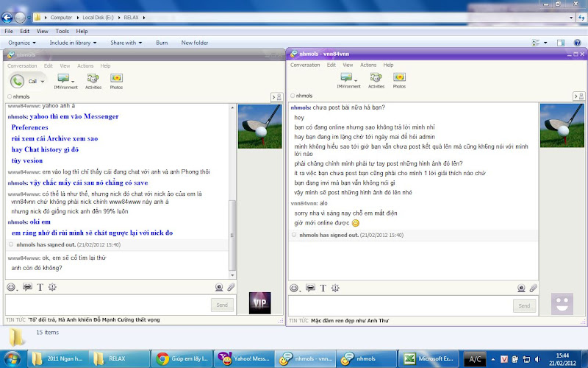Expand Include in library dropdown
The height and width of the screenshot is (368, 588).
point(95,43)
